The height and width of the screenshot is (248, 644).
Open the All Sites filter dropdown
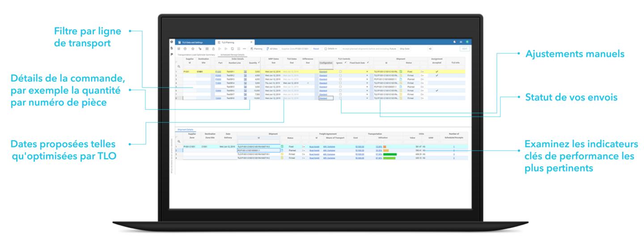tap(271, 49)
